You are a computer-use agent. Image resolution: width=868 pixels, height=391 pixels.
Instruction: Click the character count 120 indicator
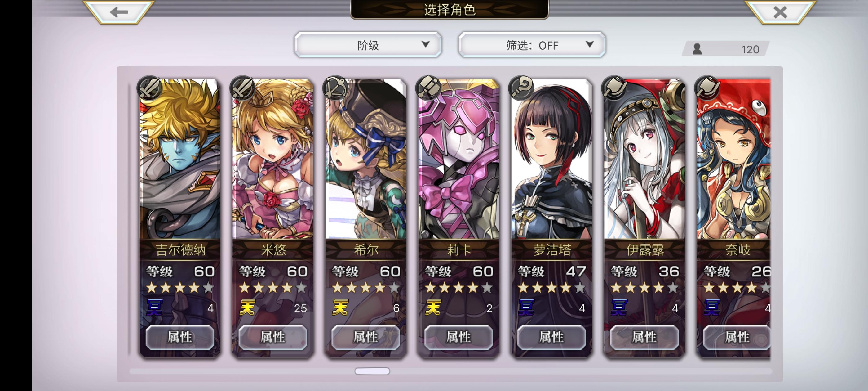coord(726,49)
